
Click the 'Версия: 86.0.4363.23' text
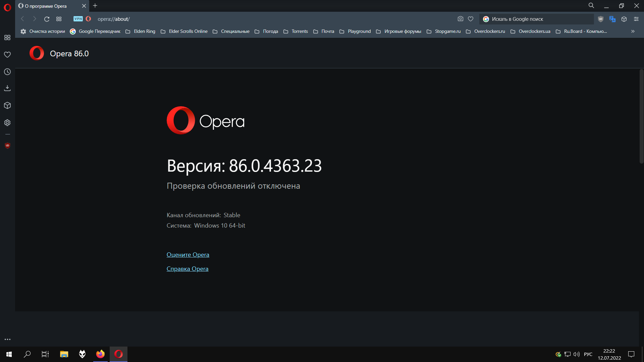coord(244,166)
